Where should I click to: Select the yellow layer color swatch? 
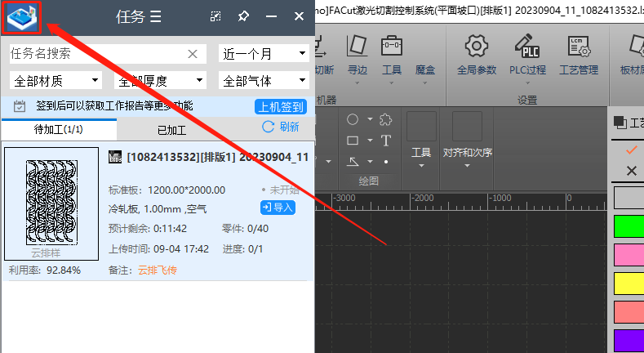[628, 284]
